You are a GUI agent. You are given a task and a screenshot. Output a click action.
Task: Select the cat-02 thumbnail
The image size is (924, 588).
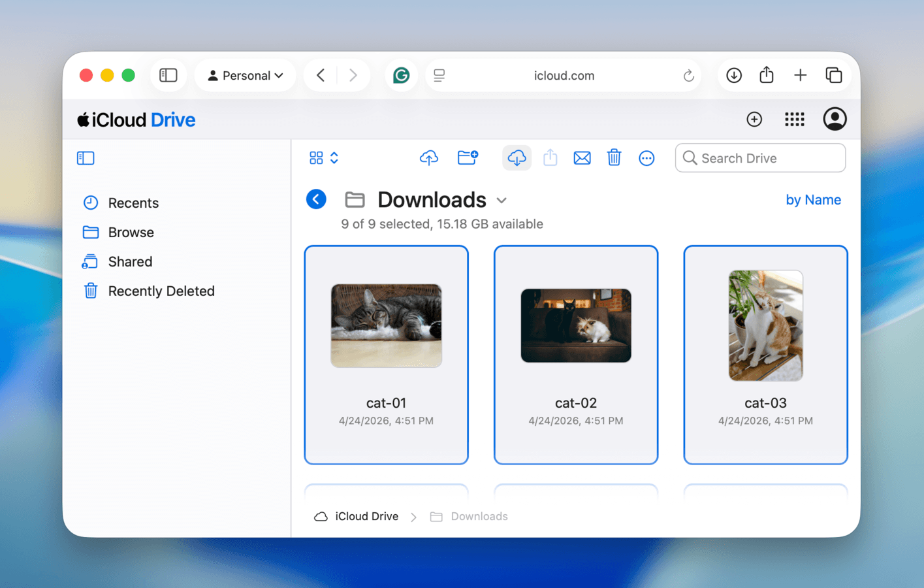576,325
